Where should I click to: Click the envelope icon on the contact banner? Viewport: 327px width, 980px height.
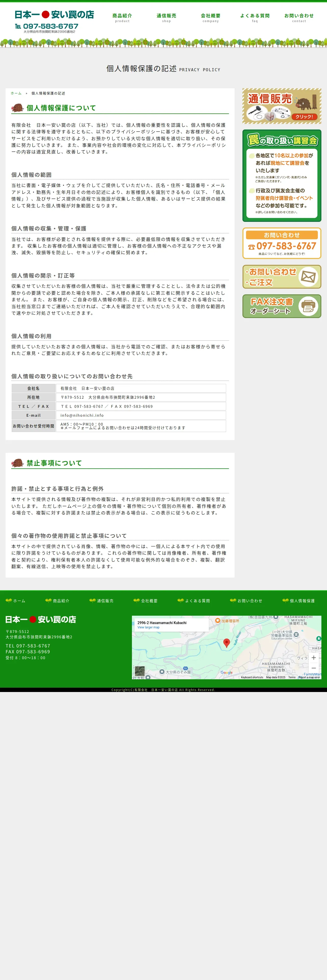308,277
